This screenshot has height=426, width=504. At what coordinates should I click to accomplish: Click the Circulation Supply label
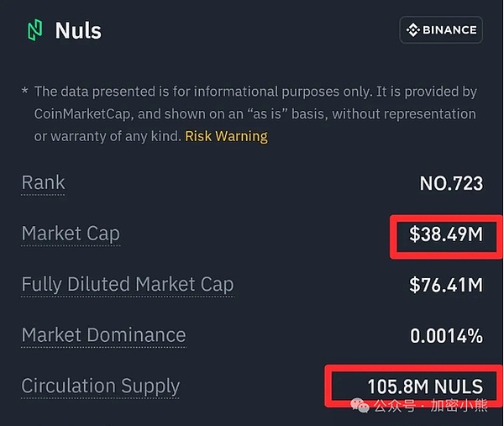pos(100,387)
